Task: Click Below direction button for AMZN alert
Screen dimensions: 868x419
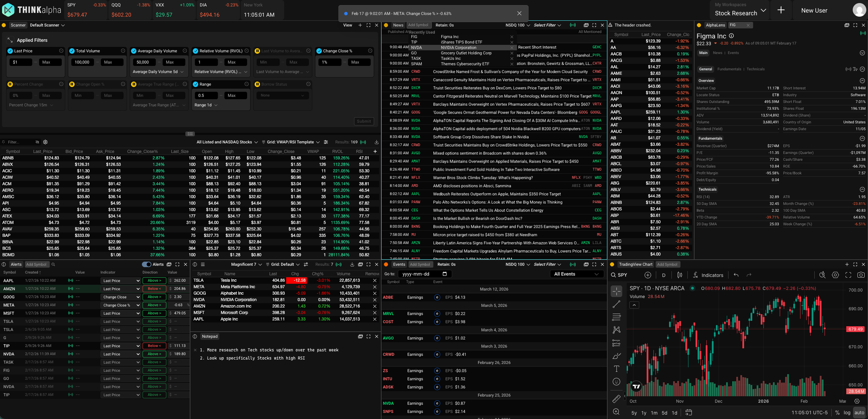Action: [x=154, y=289]
